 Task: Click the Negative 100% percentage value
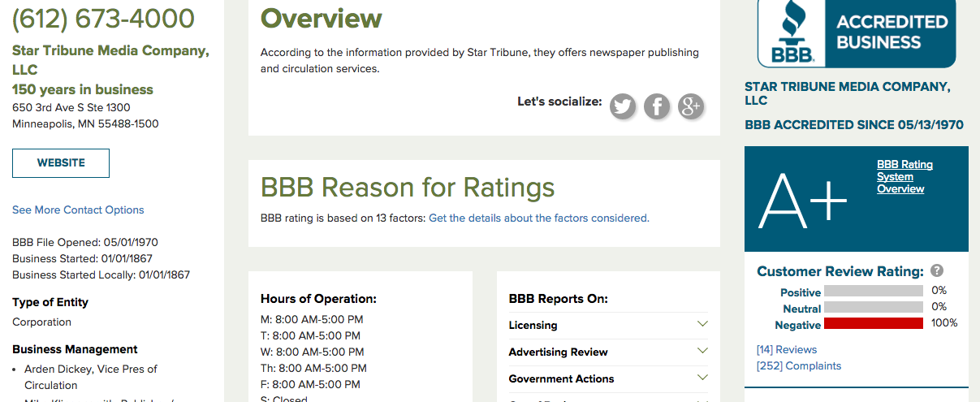click(944, 322)
